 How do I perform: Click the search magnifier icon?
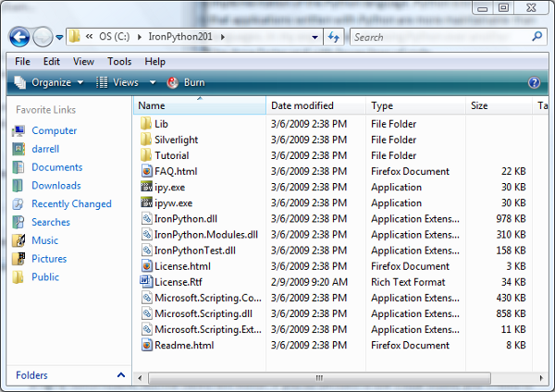536,36
